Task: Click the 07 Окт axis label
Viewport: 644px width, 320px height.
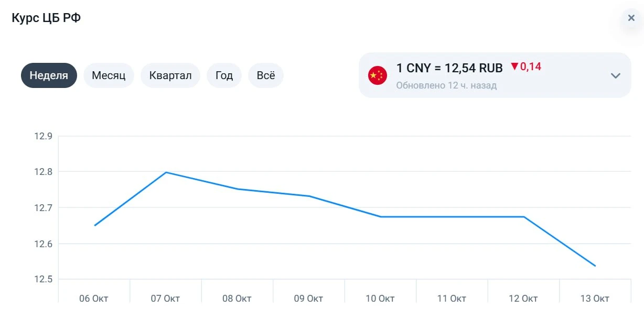Action: point(165,299)
